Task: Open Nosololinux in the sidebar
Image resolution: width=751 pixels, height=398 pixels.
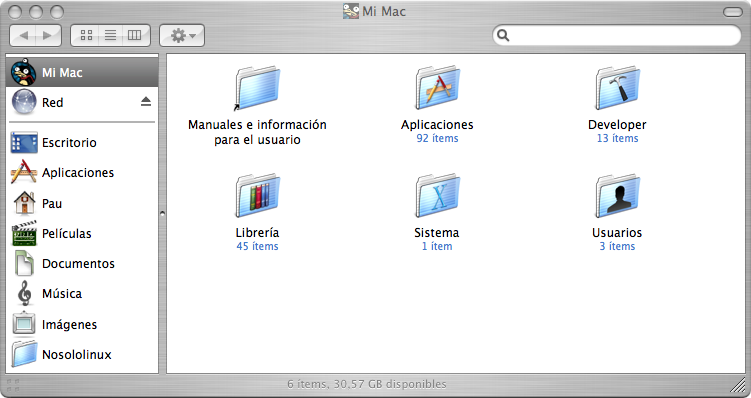Action: click(x=82, y=354)
